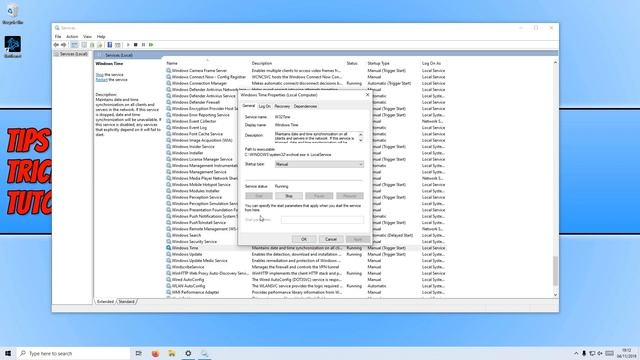Click 'Restart' the service link

point(101,80)
